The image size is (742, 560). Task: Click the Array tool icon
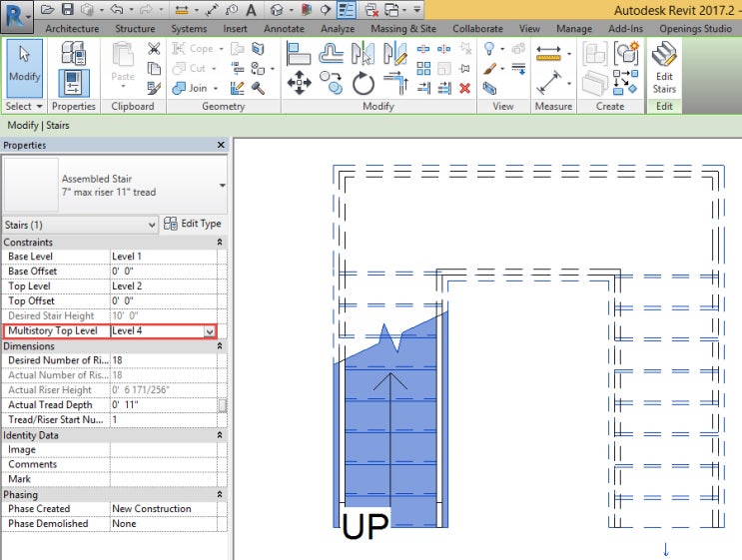423,69
